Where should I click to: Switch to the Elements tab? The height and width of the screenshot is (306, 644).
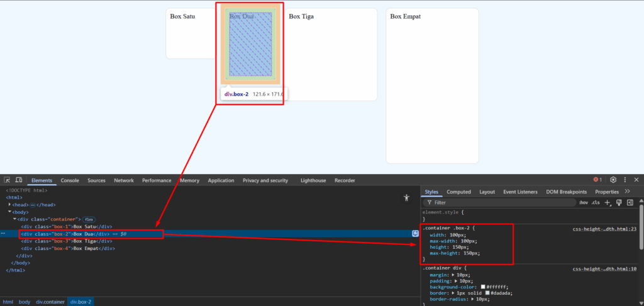(42, 180)
